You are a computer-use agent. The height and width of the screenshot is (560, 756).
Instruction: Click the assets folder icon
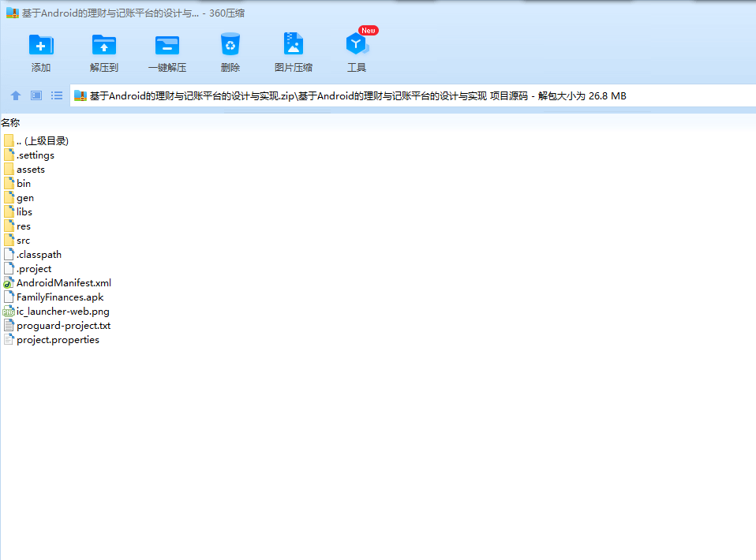[9, 169]
